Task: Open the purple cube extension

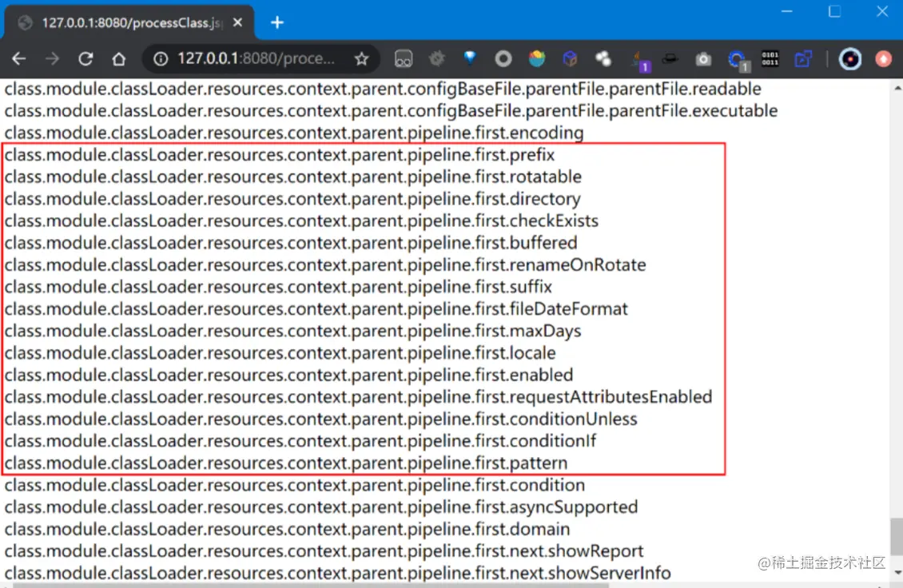Action: 570,59
